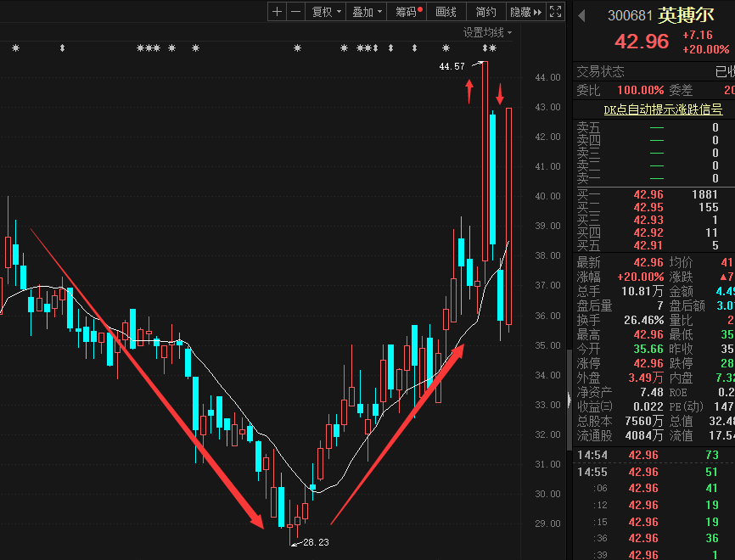
Task: Click the rightmost star event marker above chart
Action: pos(492,48)
